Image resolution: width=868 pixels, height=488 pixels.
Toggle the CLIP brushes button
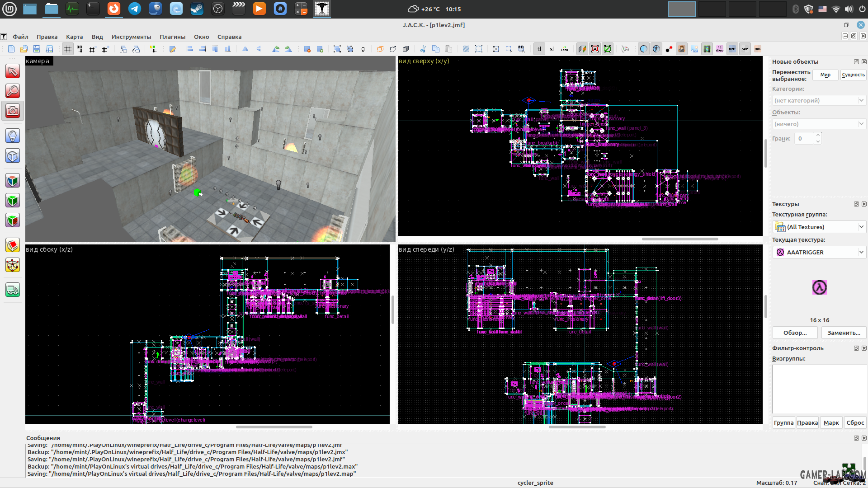tap(745, 49)
